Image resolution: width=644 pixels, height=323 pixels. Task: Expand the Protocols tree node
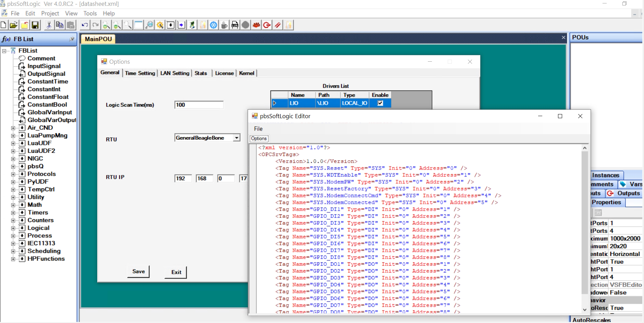(x=13, y=174)
